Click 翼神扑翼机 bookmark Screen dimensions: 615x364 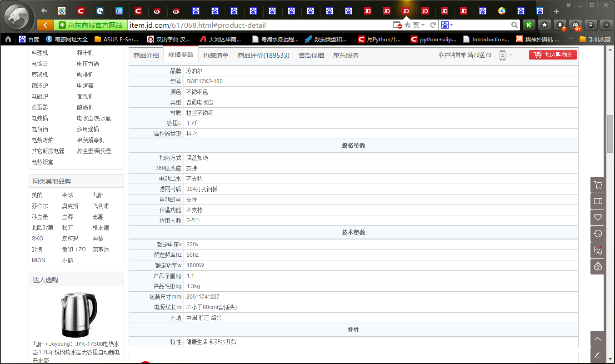(x=538, y=39)
